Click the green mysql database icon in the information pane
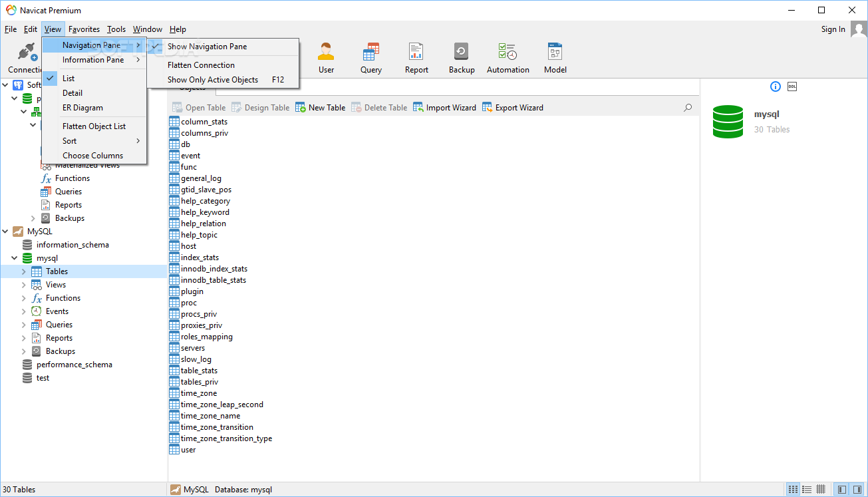This screenshot has height=497, width=868. coord(728,121)
